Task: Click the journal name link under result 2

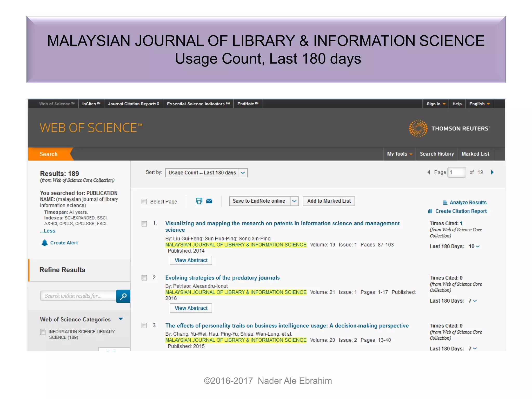Action: 236,292
